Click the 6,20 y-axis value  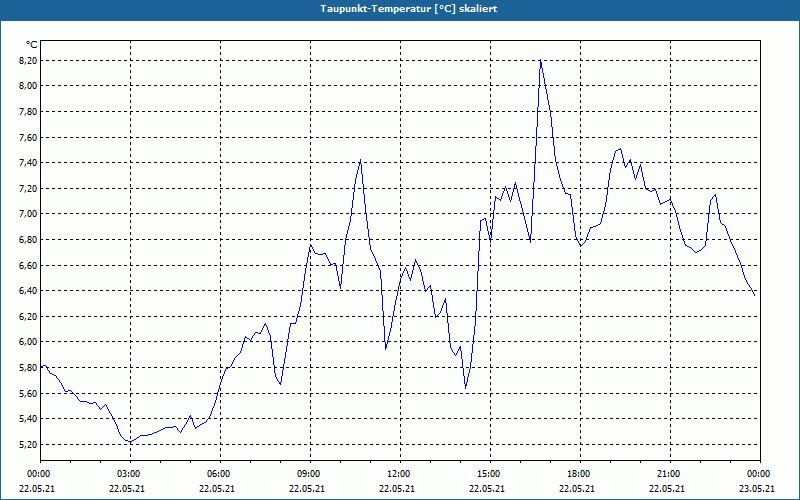pos(29,316)
